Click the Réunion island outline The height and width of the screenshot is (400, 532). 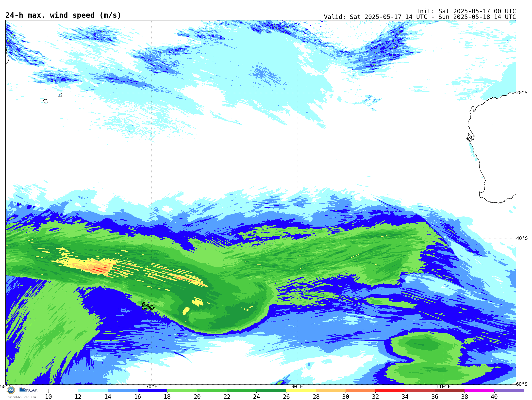(46, 101)
